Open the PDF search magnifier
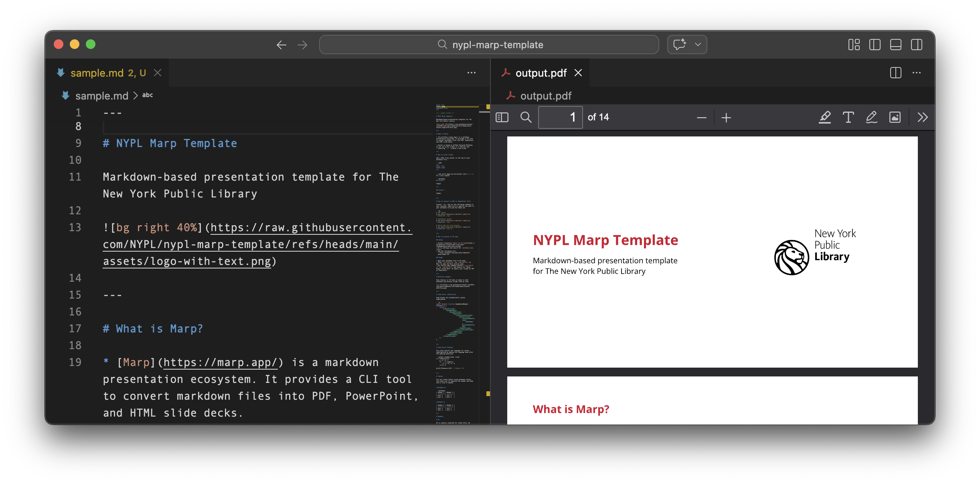 [x=526, y=117]
